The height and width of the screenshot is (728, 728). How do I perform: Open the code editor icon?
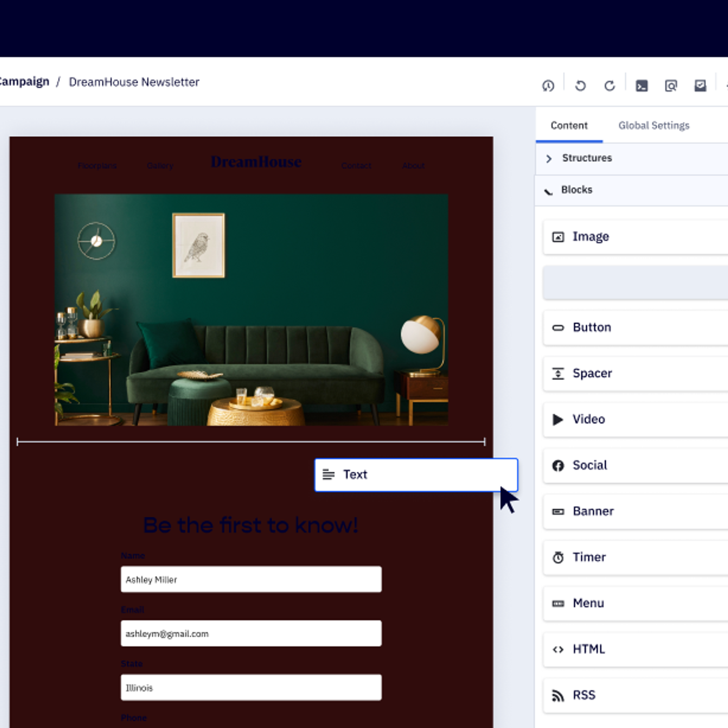point(642,86)
